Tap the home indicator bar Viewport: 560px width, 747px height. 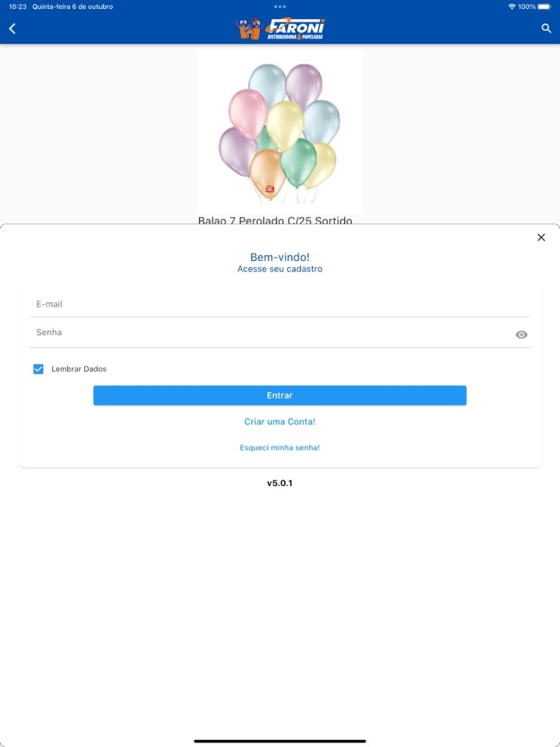point(280,741)
